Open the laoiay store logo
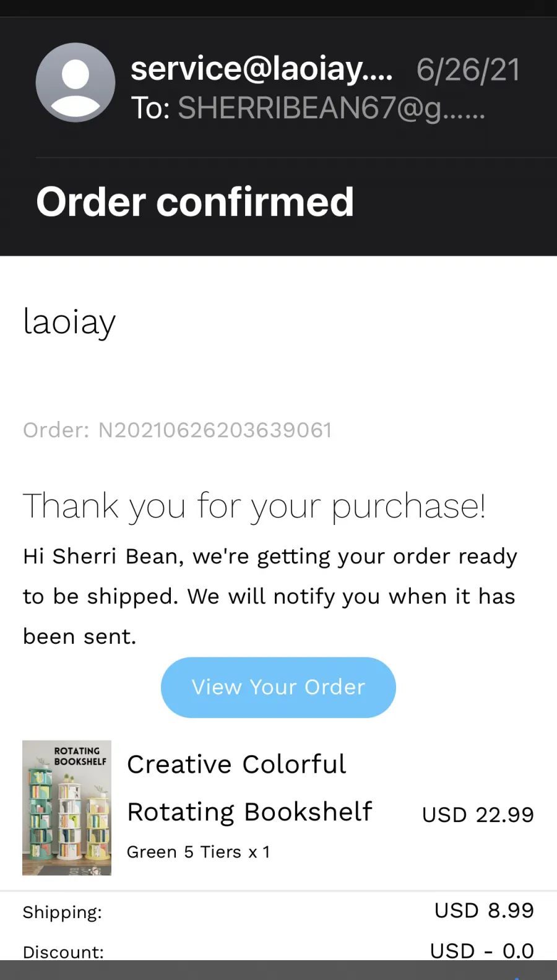This screenshot has width=557, height=980. (x=69, y=322)
